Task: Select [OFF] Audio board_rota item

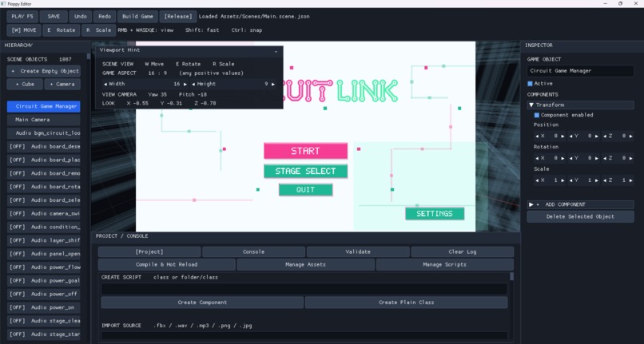Action: click(x=43, y=187)
